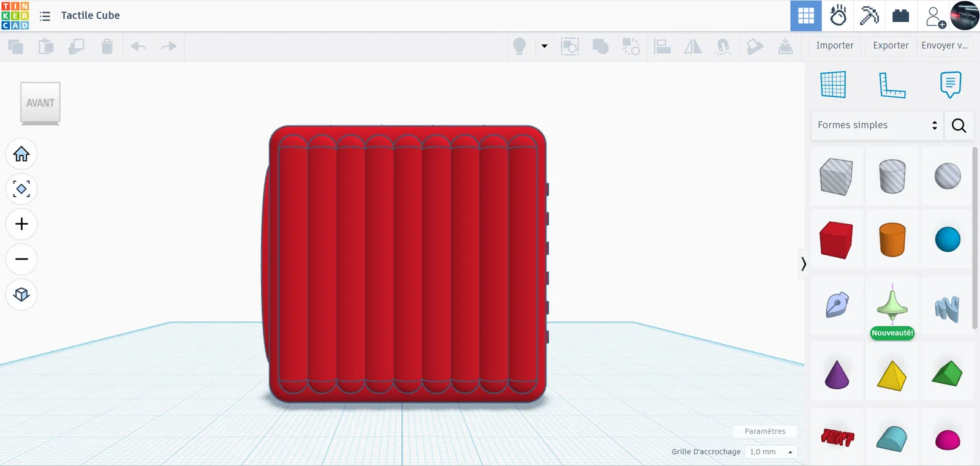Select the hole box shape

[x=837, y=176]
